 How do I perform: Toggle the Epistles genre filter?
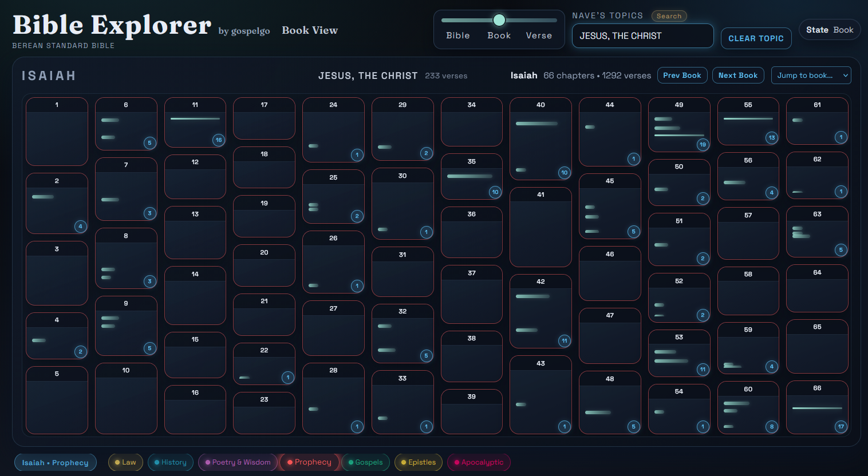(418, 462)
